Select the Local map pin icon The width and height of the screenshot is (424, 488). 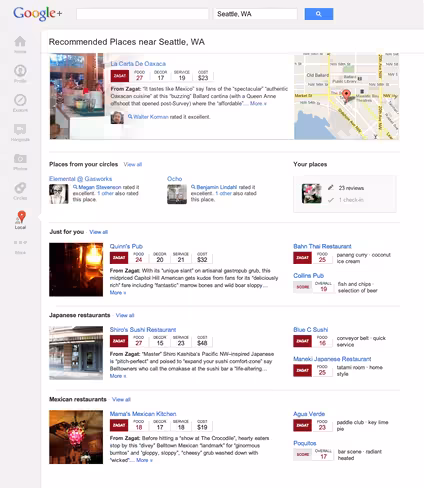pos(21,217)
